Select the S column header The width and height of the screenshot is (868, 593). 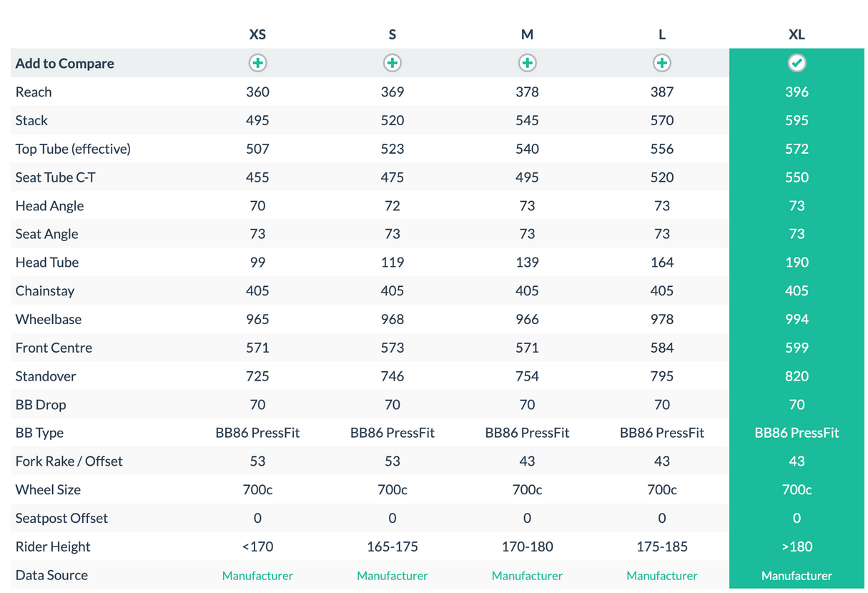pyautogui.click(x=392, y=34)
